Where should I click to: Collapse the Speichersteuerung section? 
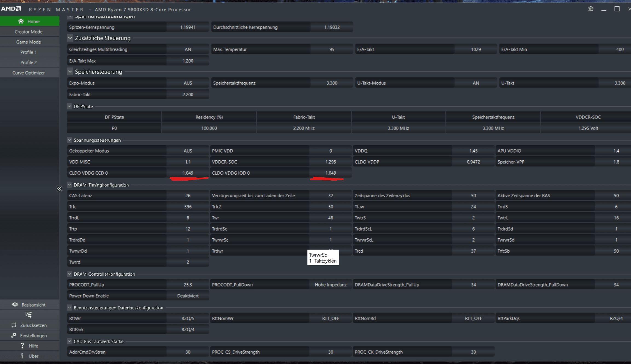click(x=70, y=71)
